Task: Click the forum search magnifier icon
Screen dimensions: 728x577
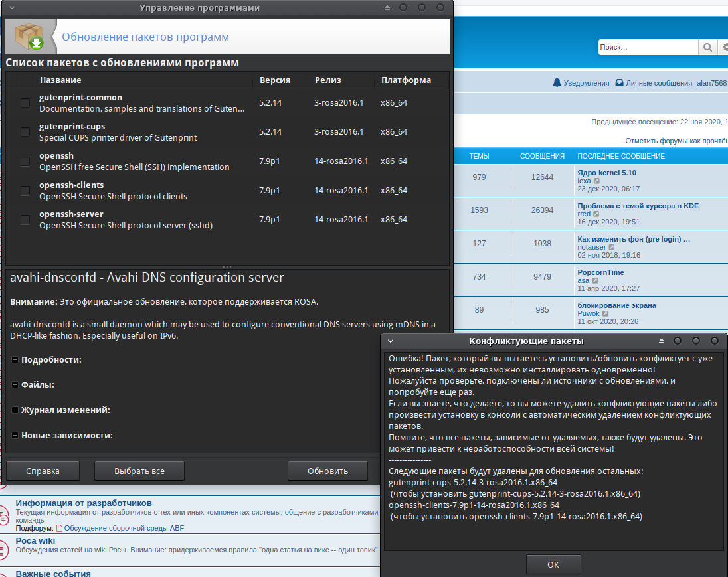Action: point(707,47)
